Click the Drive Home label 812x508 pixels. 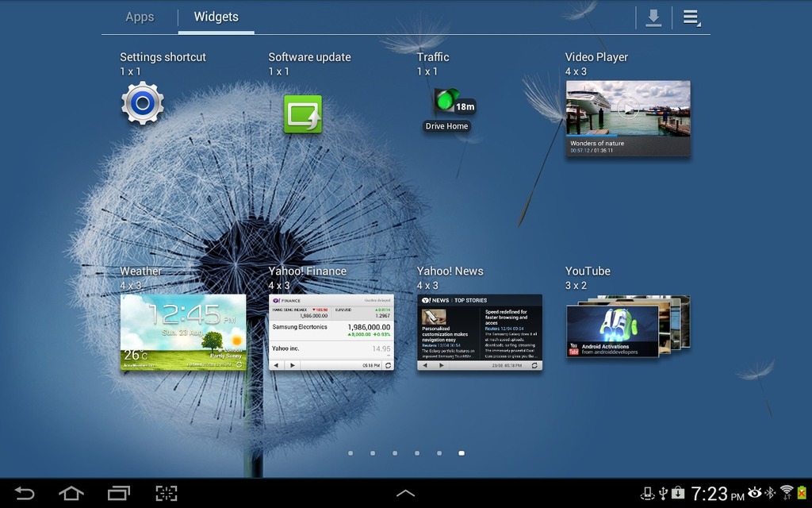click(447, 126)
